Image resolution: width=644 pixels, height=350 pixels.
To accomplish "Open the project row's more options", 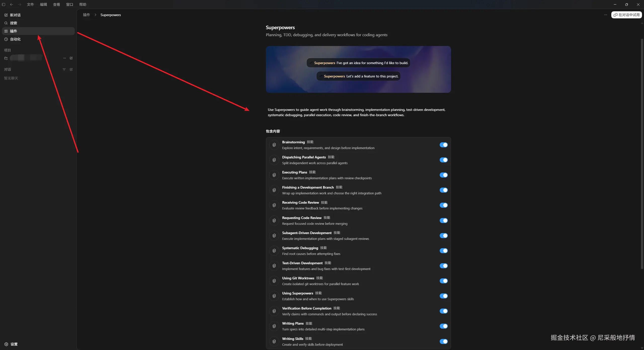I will click(65, 58).
